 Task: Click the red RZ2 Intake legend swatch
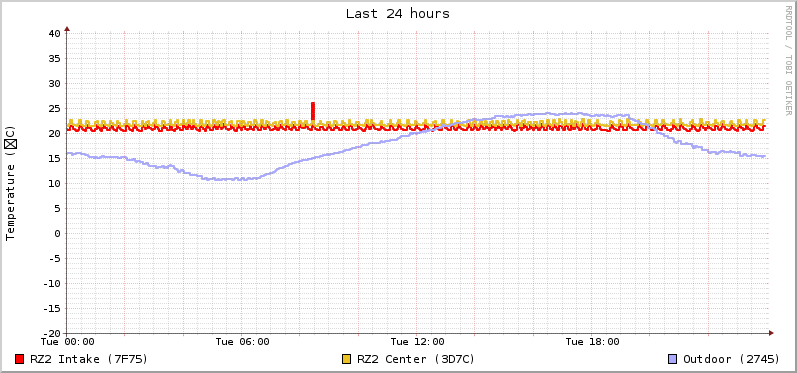[20, 359]
